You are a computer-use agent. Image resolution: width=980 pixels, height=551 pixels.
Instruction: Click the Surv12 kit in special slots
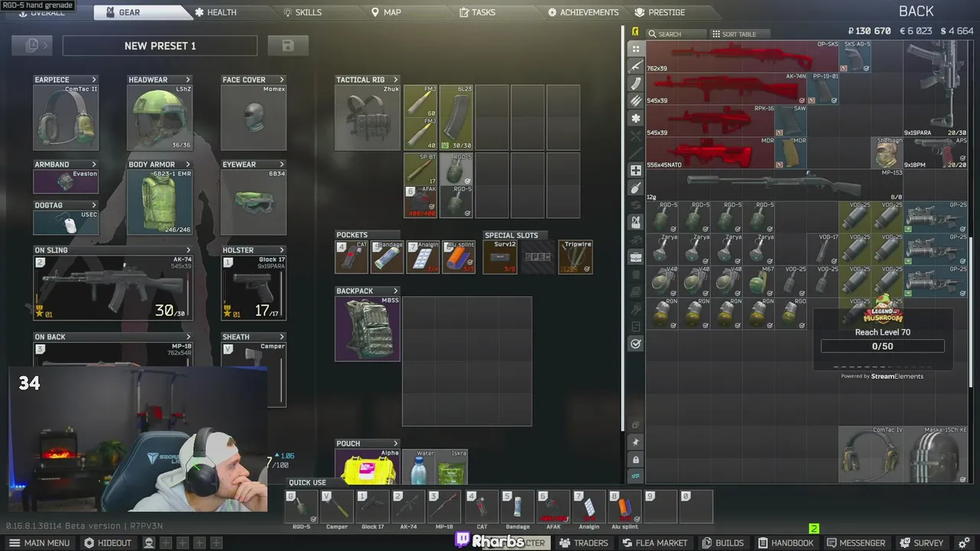click(x=500, y=257)
